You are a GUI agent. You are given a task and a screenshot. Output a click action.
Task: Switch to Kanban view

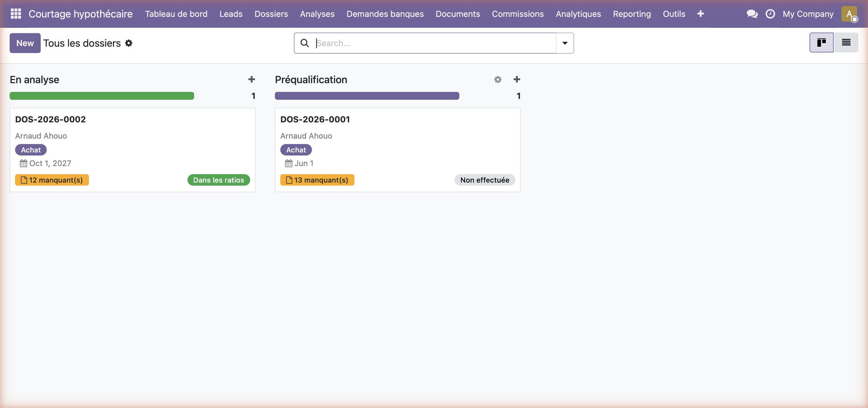[x=822, y=43]
